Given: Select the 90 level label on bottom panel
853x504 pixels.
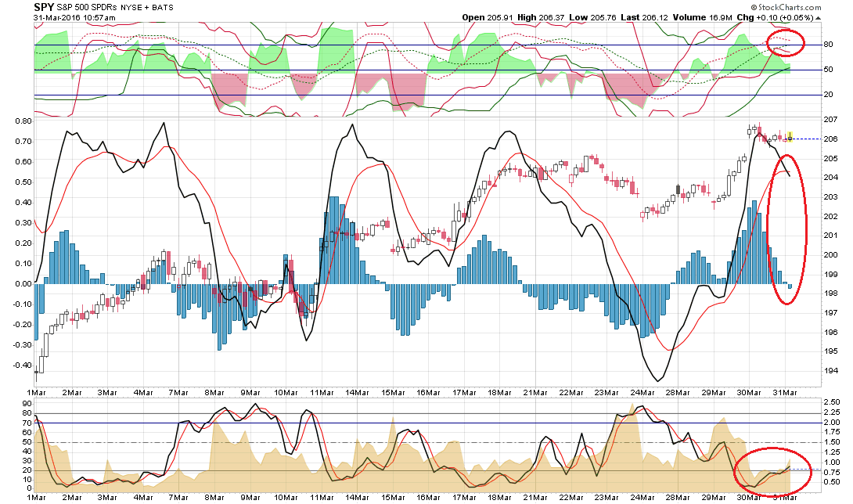Looking at the screenshot, I should (x=27, y=404).
